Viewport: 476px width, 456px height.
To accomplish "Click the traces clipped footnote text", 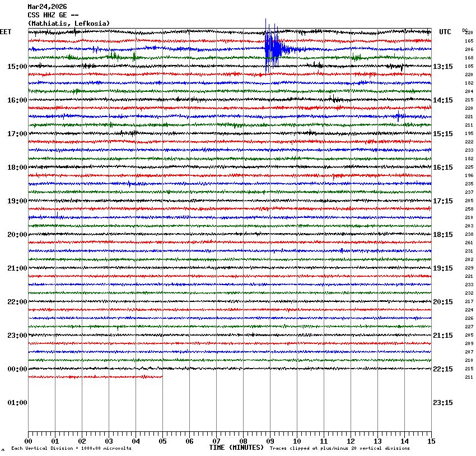I will point(339,449).
